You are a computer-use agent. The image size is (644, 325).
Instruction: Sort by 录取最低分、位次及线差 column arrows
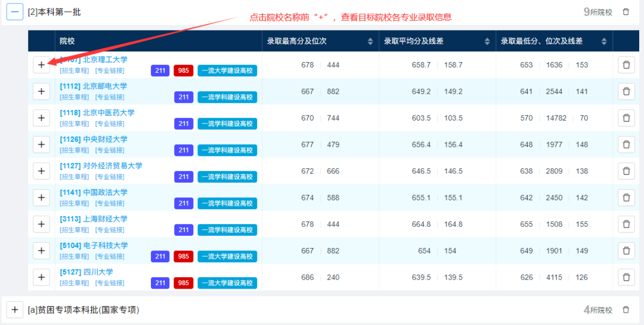click(603, 41)
